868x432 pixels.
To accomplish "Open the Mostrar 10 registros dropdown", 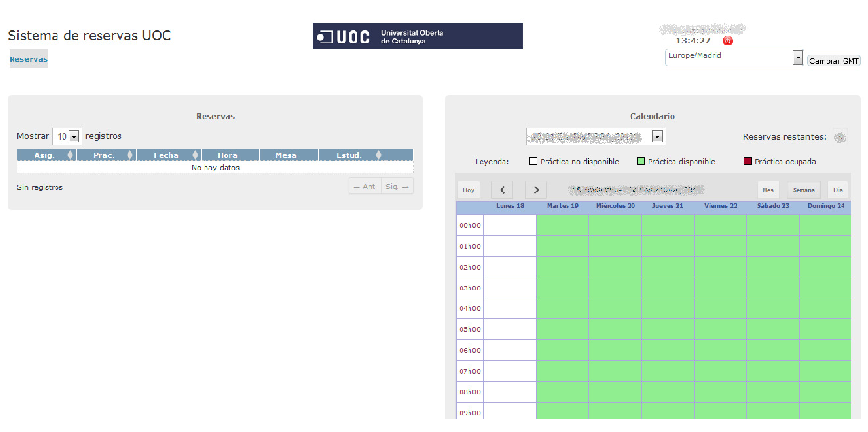I will 74,136.
